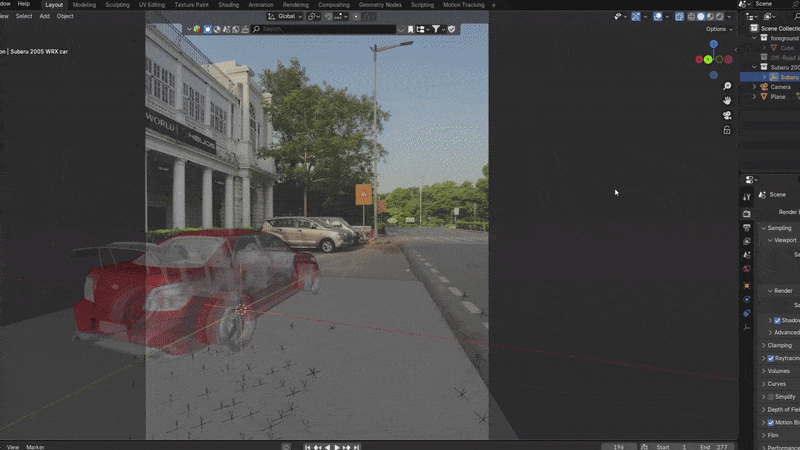Open the Modeling workspace tab

[84, 5]
